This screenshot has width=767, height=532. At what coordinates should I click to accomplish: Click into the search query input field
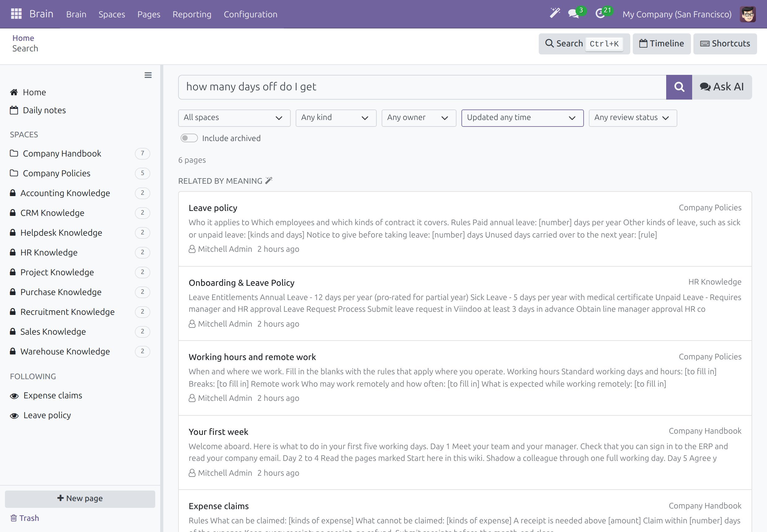422,87
